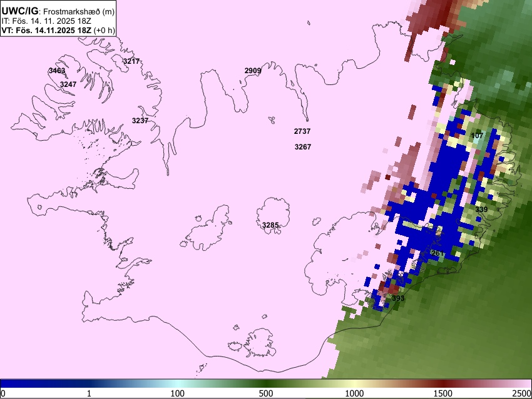The height and width of the screenshot is (399, 532).
Task: Click the 339 value label
Action: (481, 209)
